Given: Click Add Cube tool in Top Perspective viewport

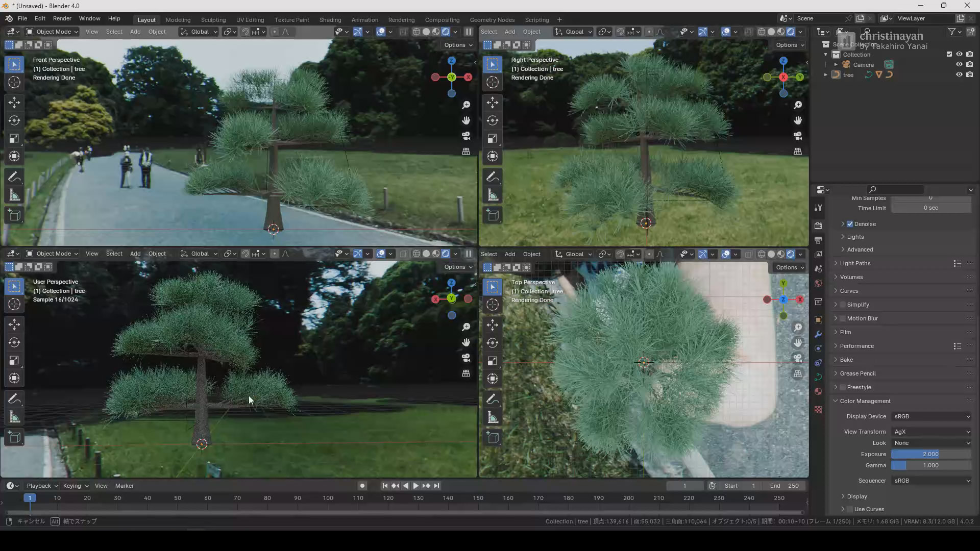Looking at the screenshot, I should pos(493,438).
